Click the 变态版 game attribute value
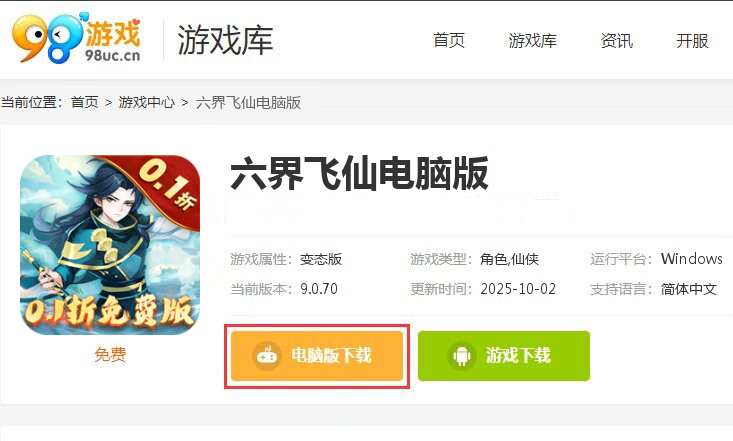The width and height of the screenshot is (733, 441). pyautogui.click(x=321, y=259)
